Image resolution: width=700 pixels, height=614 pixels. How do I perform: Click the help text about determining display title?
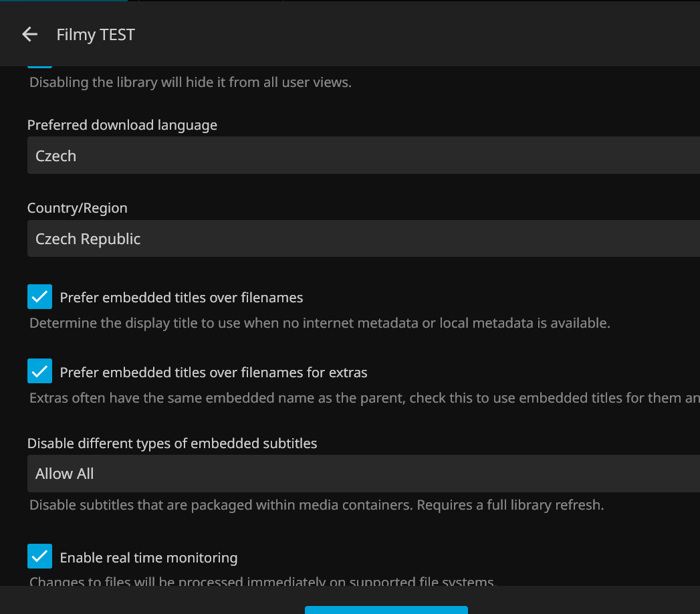point(320,323)
